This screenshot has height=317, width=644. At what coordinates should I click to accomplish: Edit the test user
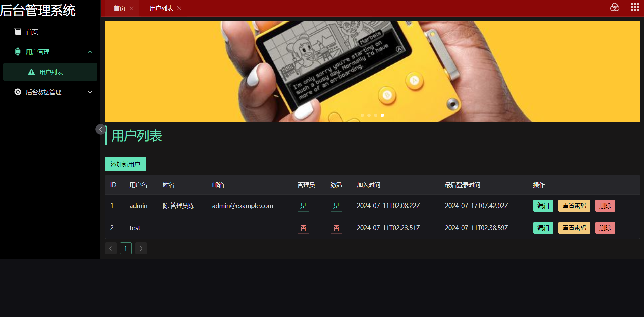543,228
